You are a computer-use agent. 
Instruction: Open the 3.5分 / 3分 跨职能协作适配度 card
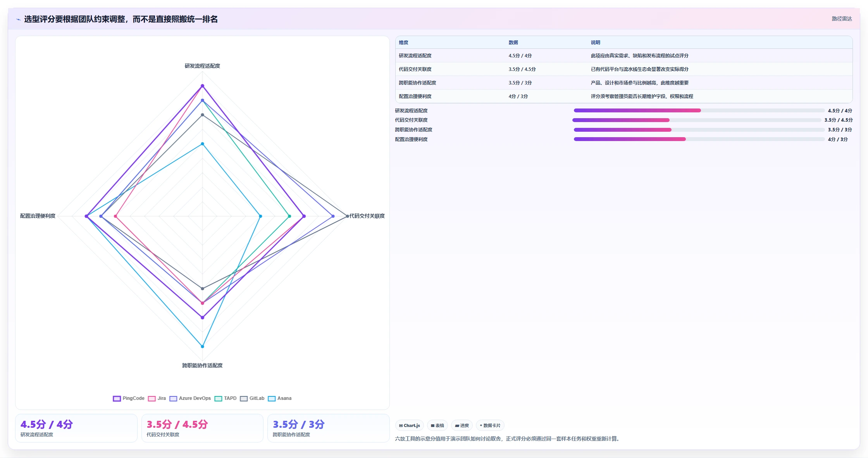(x=329, y=428)
